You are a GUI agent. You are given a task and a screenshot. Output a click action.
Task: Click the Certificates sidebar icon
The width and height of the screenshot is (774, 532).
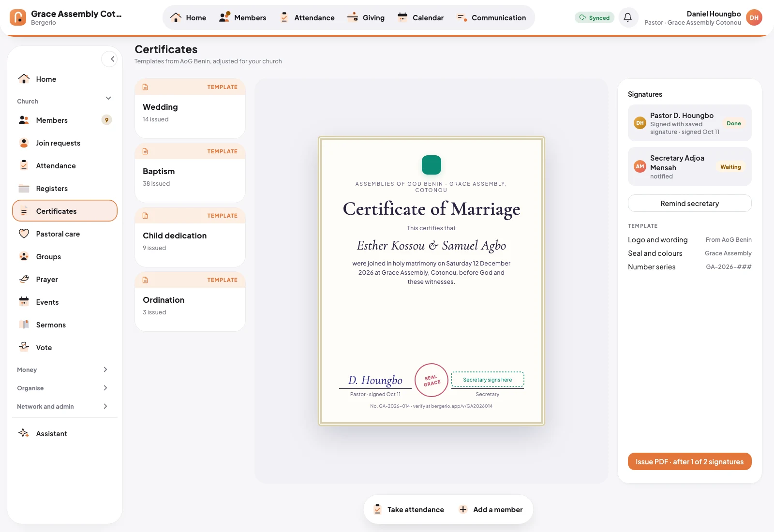(24, 211)
